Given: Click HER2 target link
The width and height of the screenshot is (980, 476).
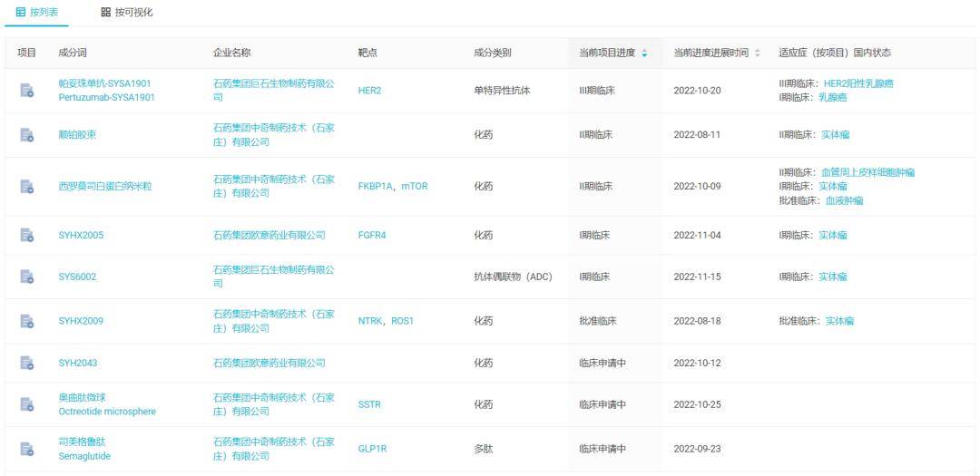Looking at the screenshot, I should [x=369, y=91].
